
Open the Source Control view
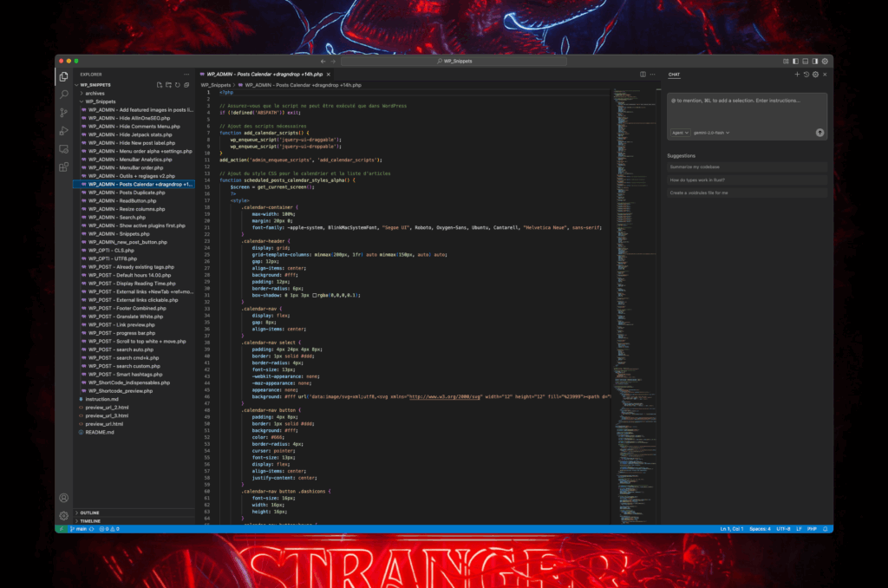(63, 113)
